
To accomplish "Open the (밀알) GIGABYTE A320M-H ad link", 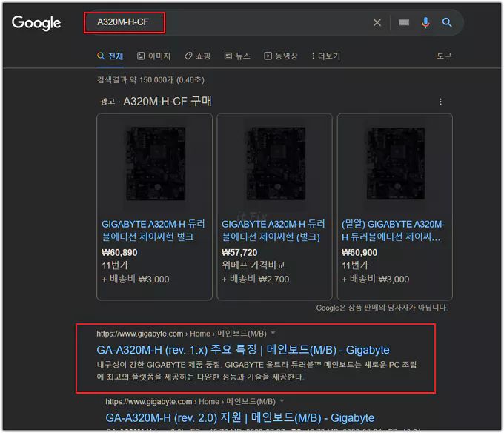I will 393,231.
